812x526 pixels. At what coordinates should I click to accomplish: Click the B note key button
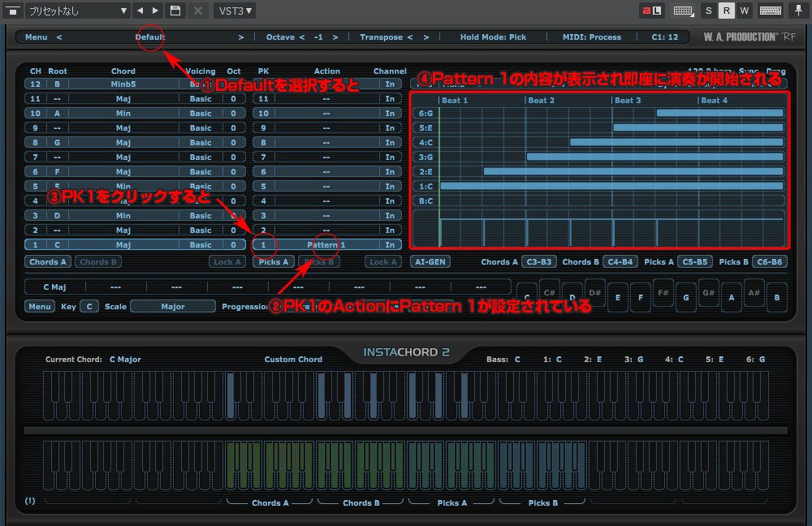[777, 297]
